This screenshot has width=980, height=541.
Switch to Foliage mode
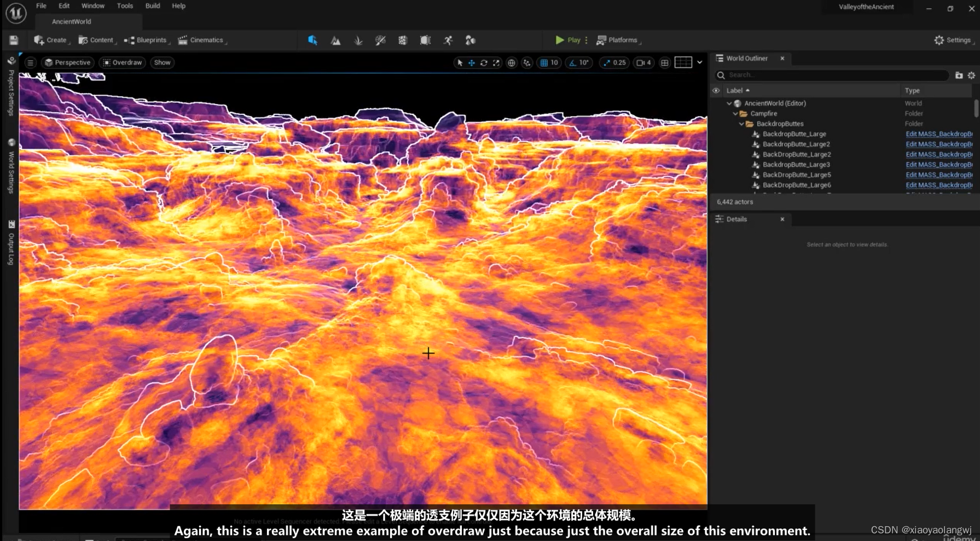[358, 40]
